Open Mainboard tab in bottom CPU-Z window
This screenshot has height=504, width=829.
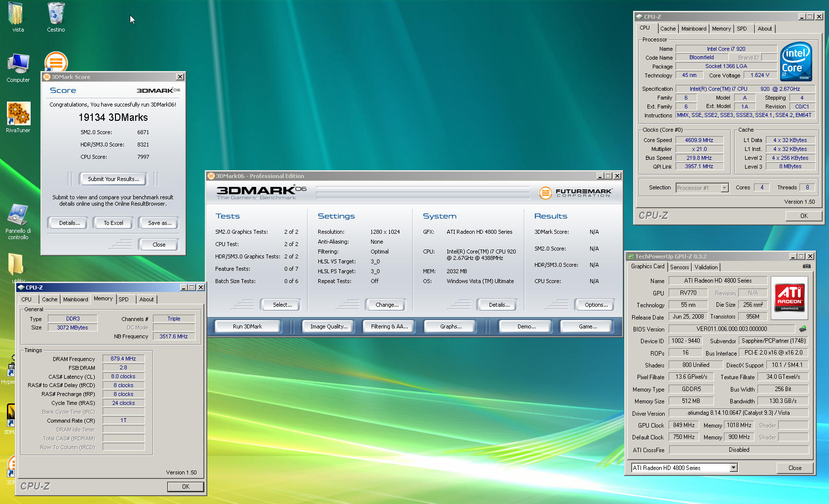pyautogui.click(x=75, y=299)
